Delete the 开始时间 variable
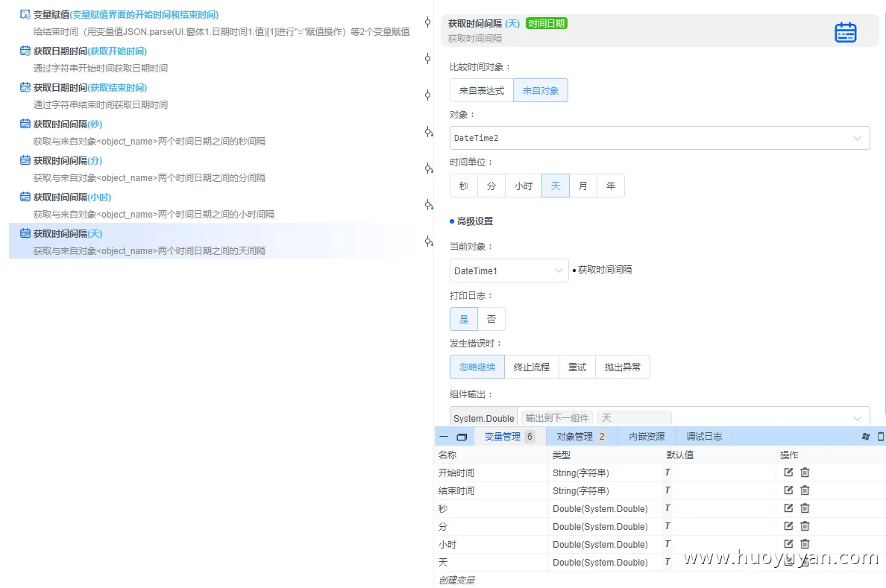Viewport: 886px width, 588px height. click(805, 472)
